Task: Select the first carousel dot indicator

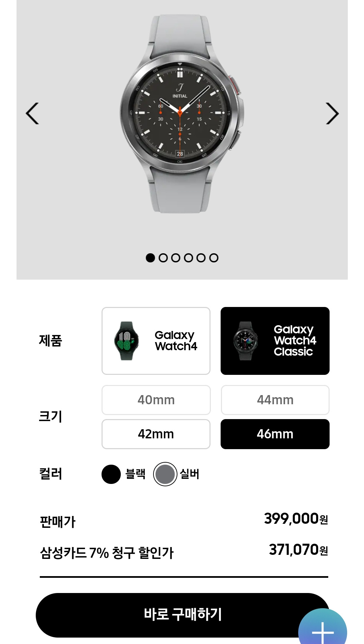Action: [x=150, y=258]
